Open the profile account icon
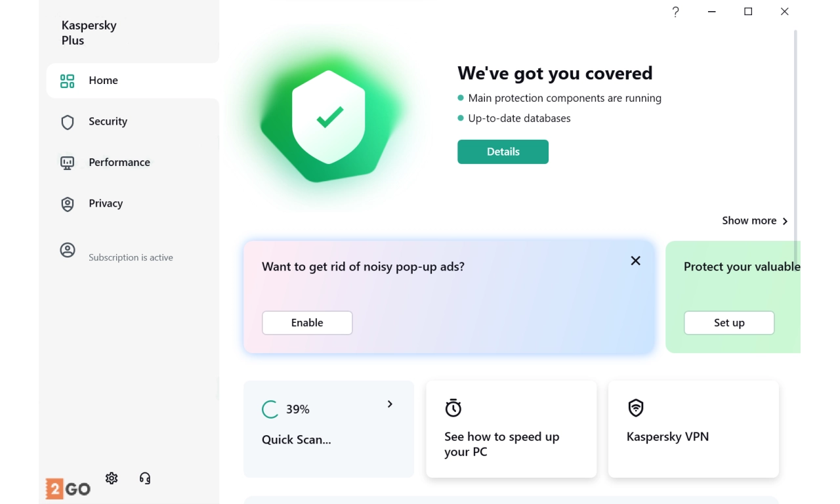 coord(67,250)
